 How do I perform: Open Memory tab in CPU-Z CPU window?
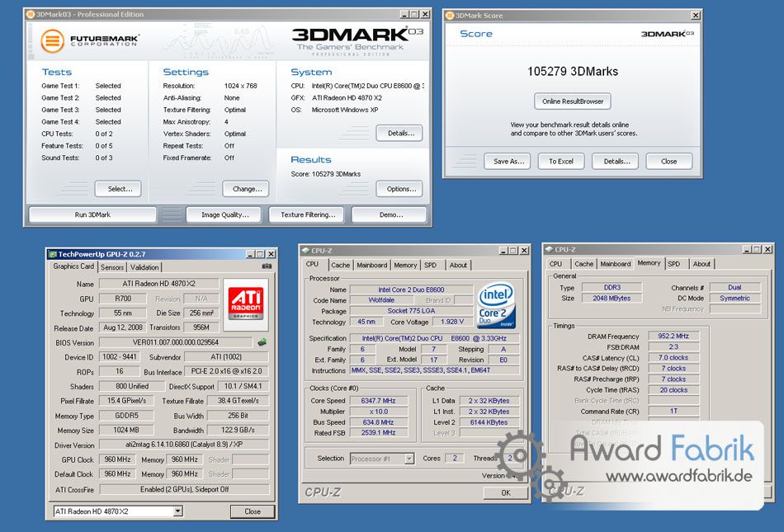click(x=405, y=266)
